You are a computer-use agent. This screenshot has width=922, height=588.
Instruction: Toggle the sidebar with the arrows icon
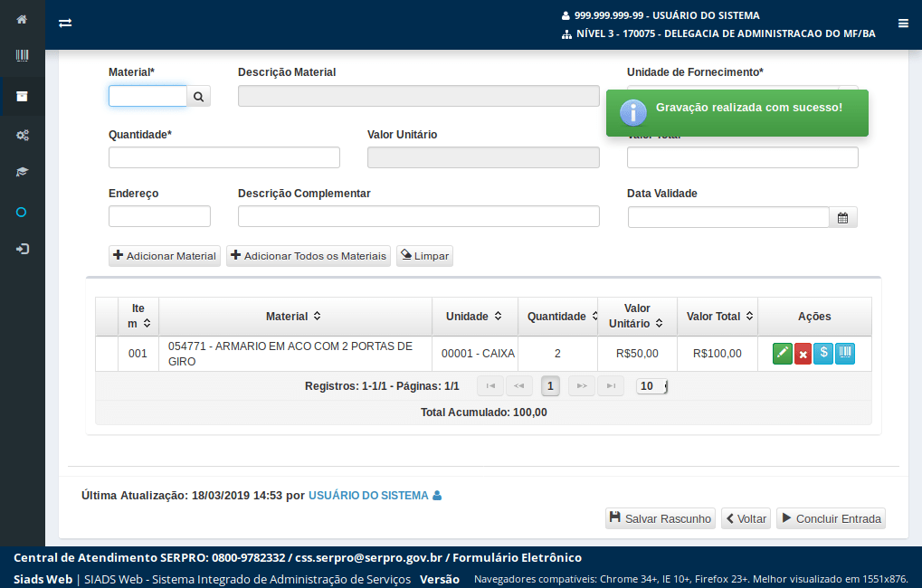65,24
